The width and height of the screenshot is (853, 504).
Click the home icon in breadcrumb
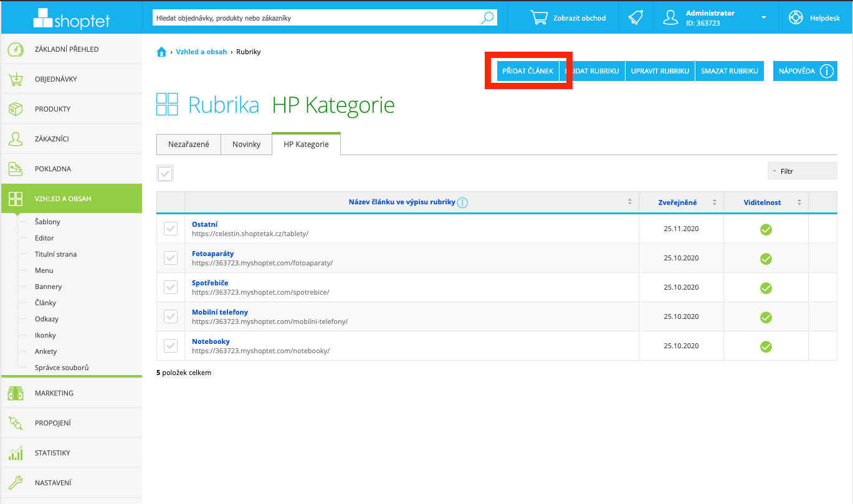pos(161,52)
